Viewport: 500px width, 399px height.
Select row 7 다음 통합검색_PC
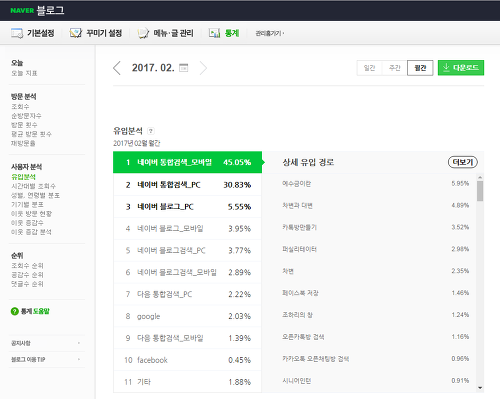point(187,294)
